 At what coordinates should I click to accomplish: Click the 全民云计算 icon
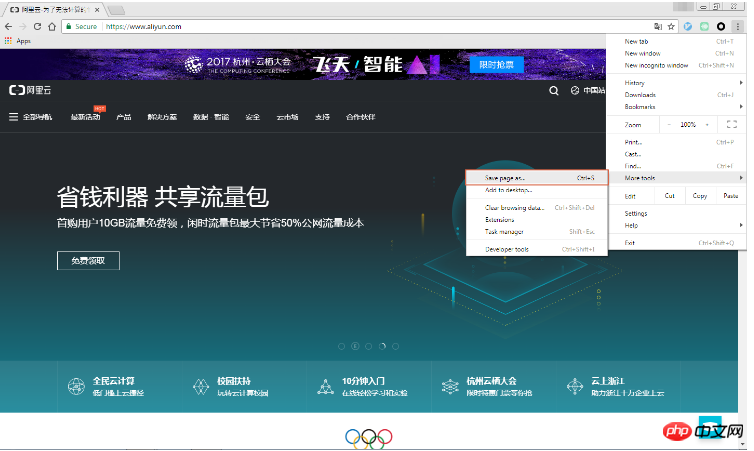(x=76, y=386)
